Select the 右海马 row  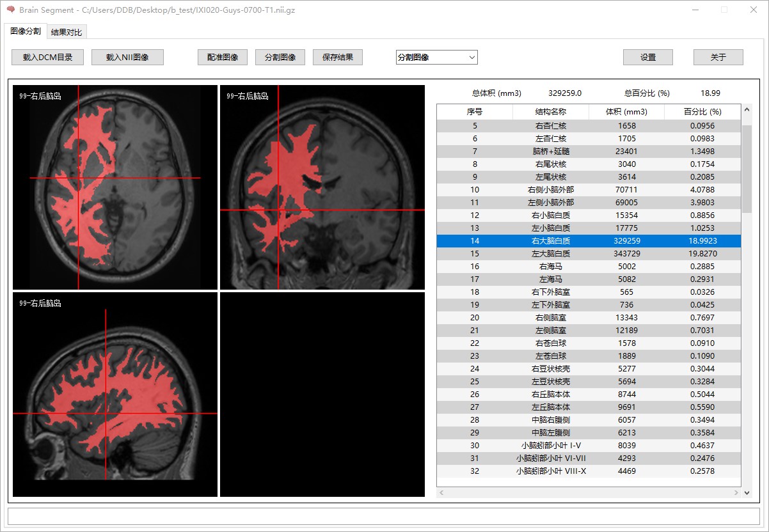(589, 267)
